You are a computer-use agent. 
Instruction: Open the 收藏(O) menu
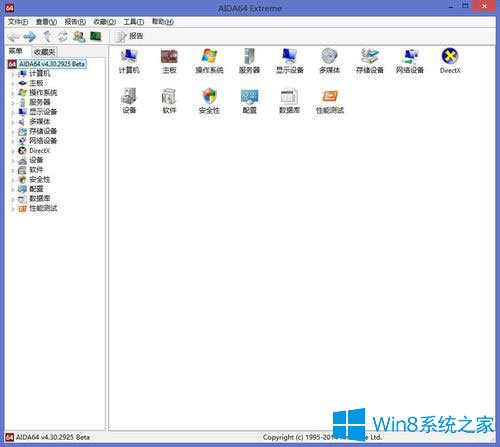105,22
